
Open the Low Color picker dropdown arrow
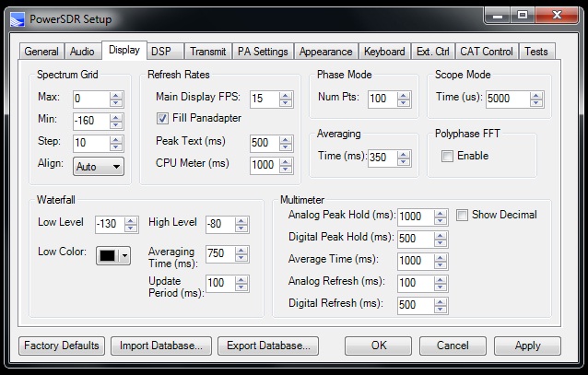(x=124, y=256)
